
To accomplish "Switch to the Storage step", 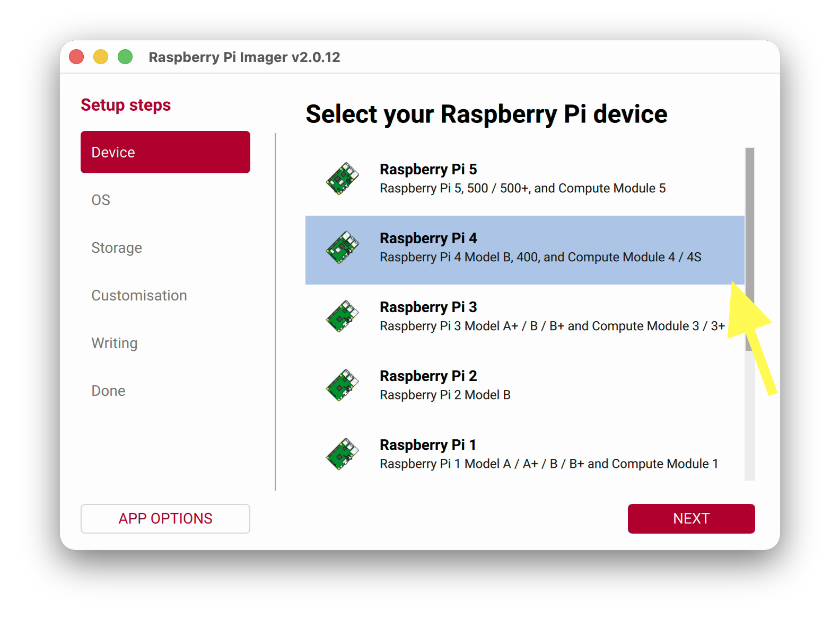I will tap(165, 247).
